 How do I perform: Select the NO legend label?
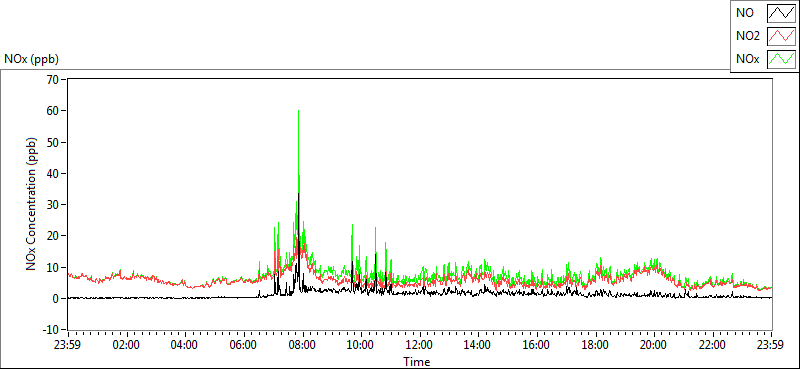(745, 14)
